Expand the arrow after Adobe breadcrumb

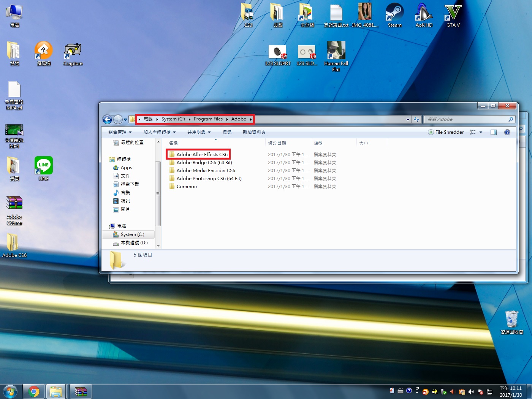click(x=250, y=119)
